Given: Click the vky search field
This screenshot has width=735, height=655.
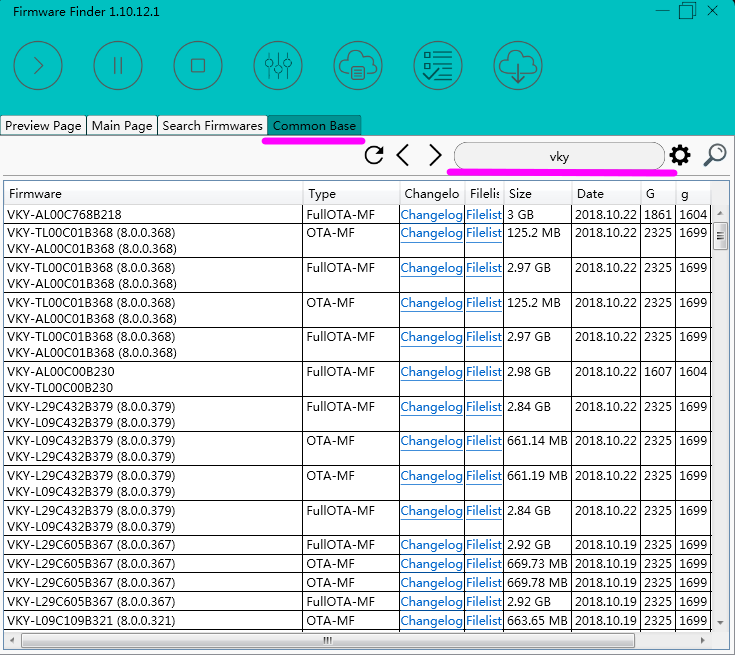Looking at the screenshot, I should pyautogui.click(x=559, y=156).
